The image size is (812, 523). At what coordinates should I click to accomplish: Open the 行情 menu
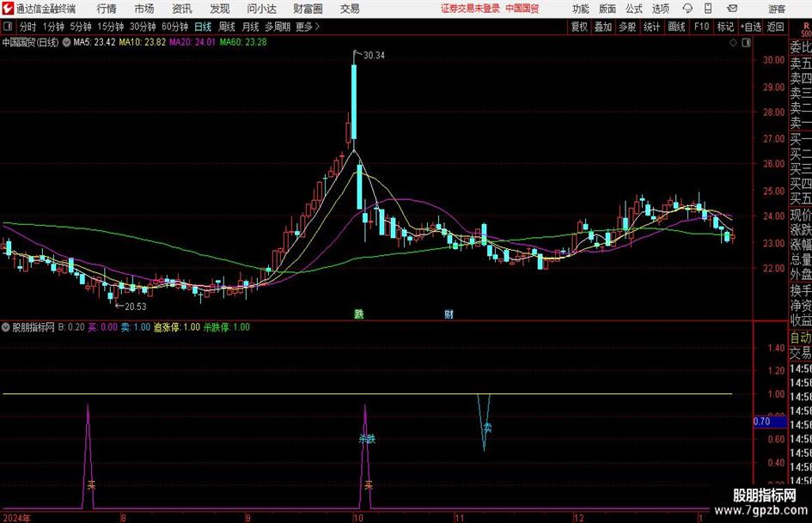[107, 9]
